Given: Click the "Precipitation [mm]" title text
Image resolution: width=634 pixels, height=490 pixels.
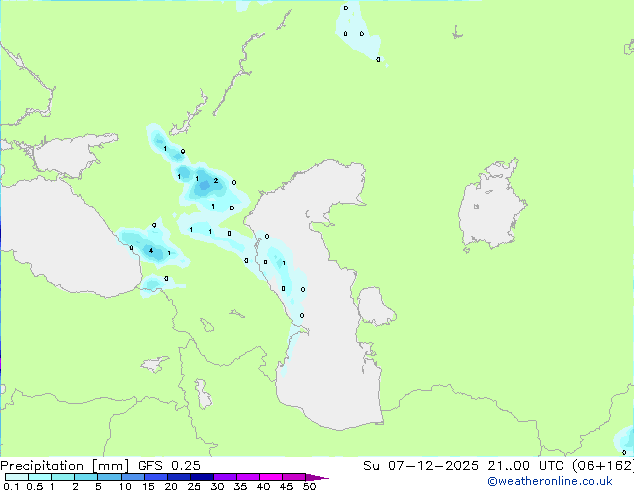Looking at the screenshot, I should (x=65, y=466).
